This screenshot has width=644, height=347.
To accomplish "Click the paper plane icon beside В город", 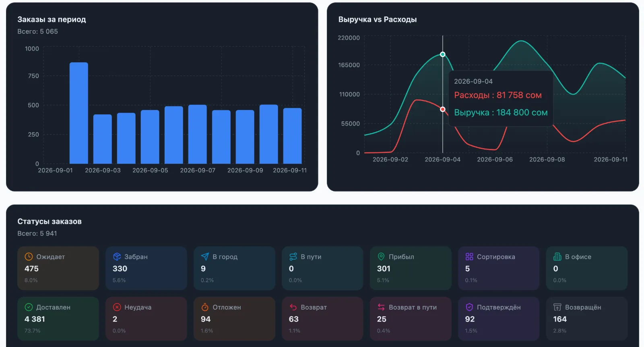I will click(x=205, y=257).
